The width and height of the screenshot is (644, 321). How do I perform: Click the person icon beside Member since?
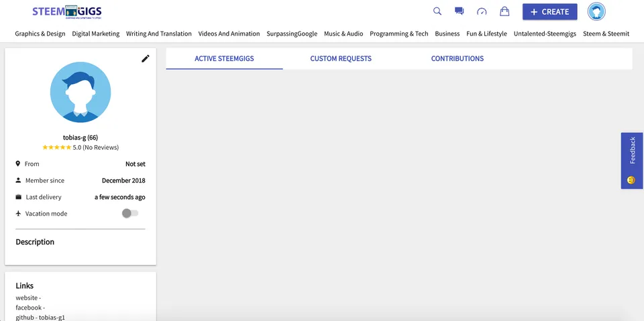[x=18, y=181]
